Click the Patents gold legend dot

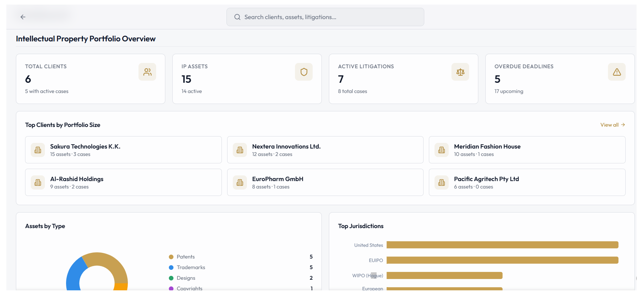coord(171,257)
